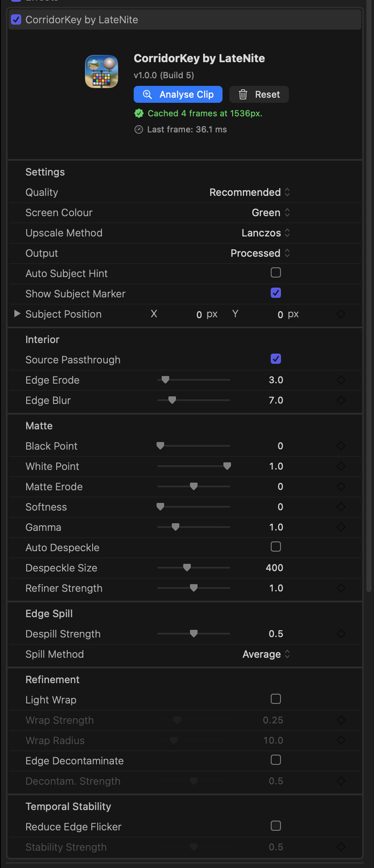Enable Auto Subject Hint checkbox
Viewport: 374px width, 868px height.
pyautogui.click(x=276, y=273)
